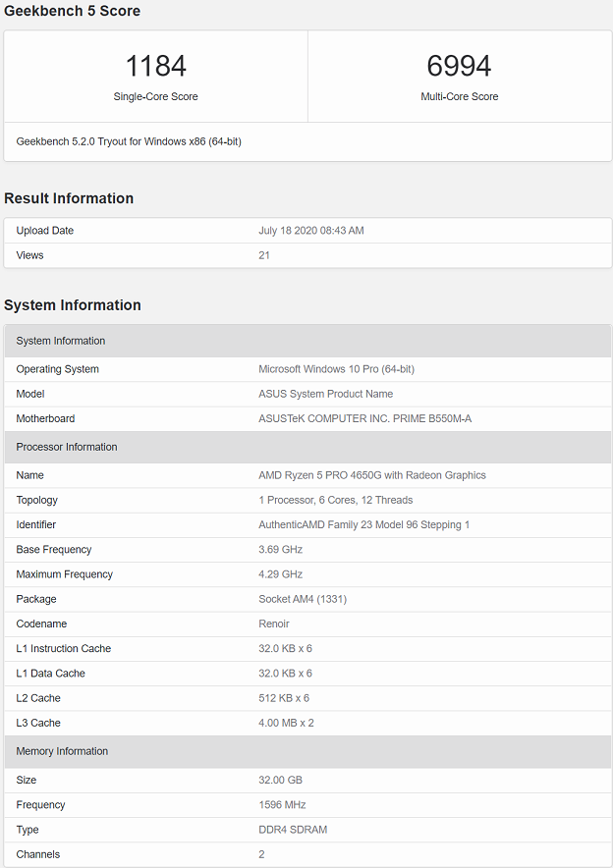
Task: Select the Multi-Core Score label
Action: tap(459, 96)
